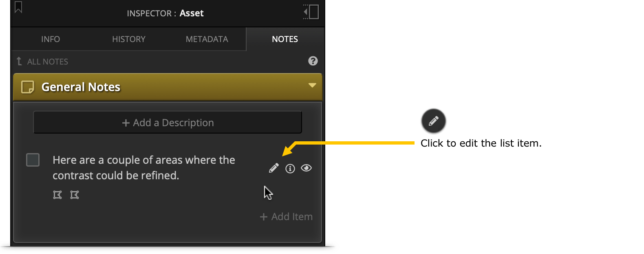
Task: Check the box next to the contrast note
Action: pyautogui.click(x=33, y=160)
